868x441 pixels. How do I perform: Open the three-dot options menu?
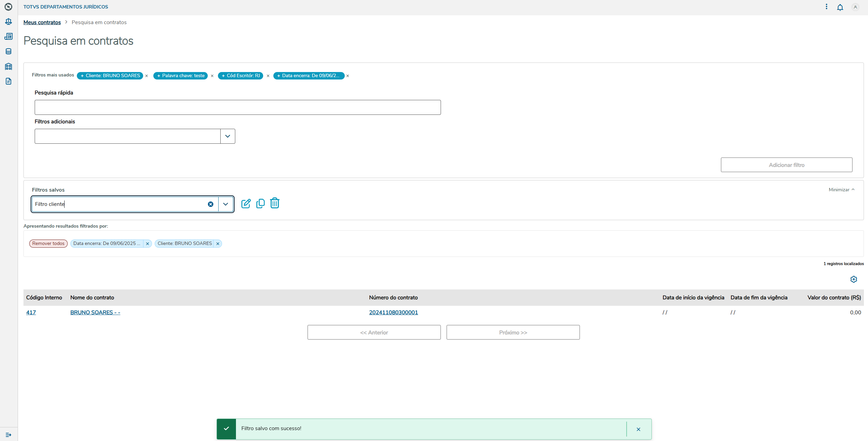(x=826, y=7)
